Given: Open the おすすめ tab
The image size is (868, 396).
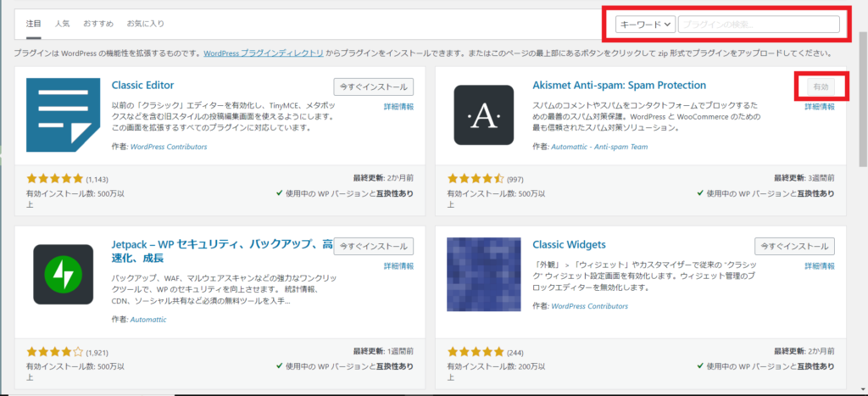Looking at the screenshot, I should coord(97,23).
